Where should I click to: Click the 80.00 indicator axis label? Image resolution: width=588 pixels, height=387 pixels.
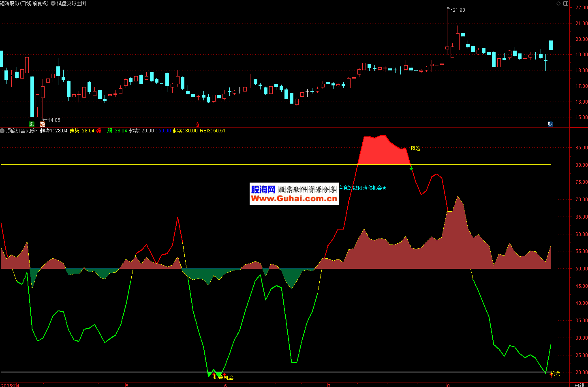click(582, 165)
